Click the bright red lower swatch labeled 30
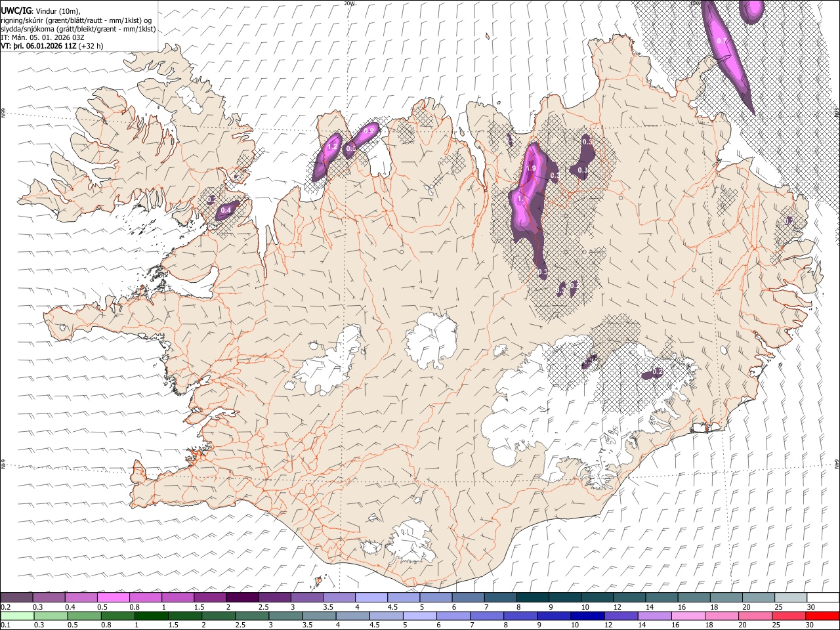The width and height of the screenshot is (840, 630). [822, 616]
